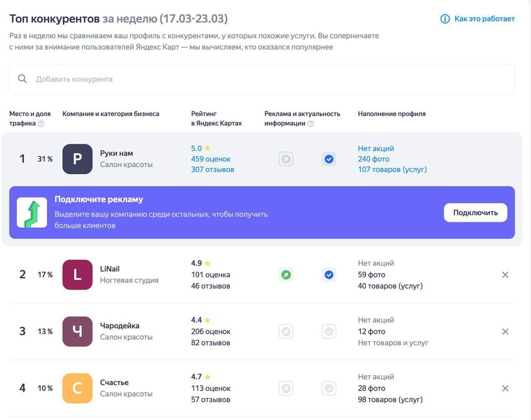Click '59 фото' in LiNail row
Viewport: 531px width, 420px height.
click(372, 275)
